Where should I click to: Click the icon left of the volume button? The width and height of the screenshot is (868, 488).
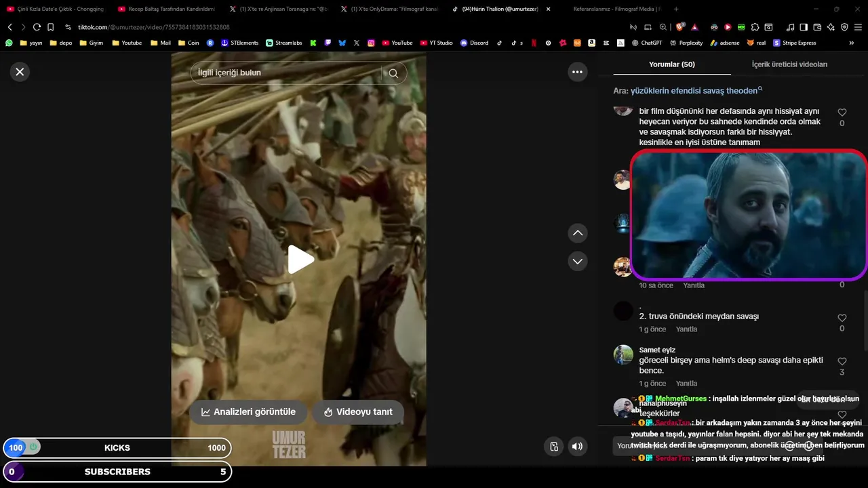pos(554,446)
